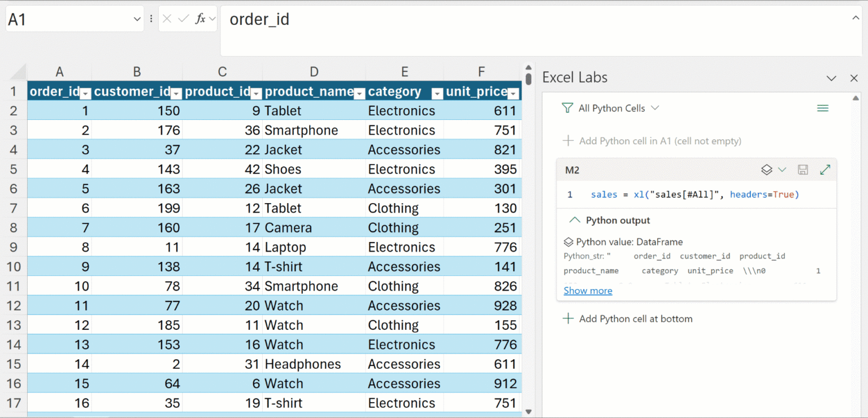Open the category column filter dropdown
The width and height of the screenshot is (868, 418).
[x=437, y=93]
